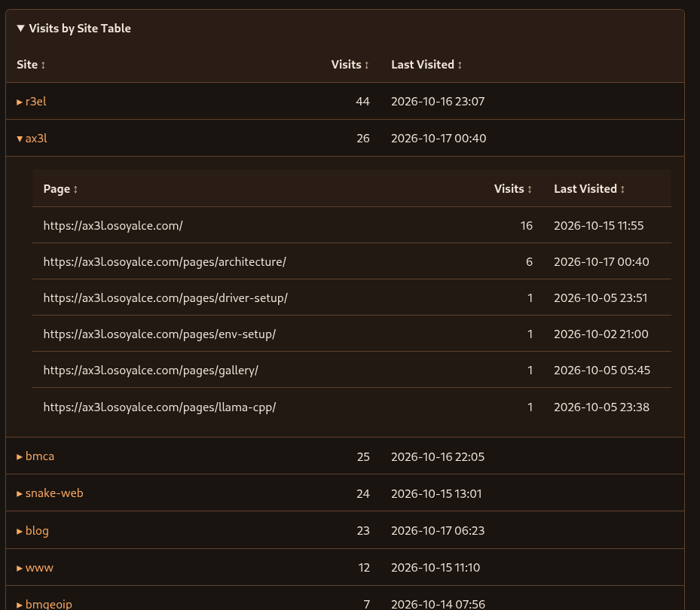Sort the site table by Visits column
700x610 pixels.
coord(350,65)
